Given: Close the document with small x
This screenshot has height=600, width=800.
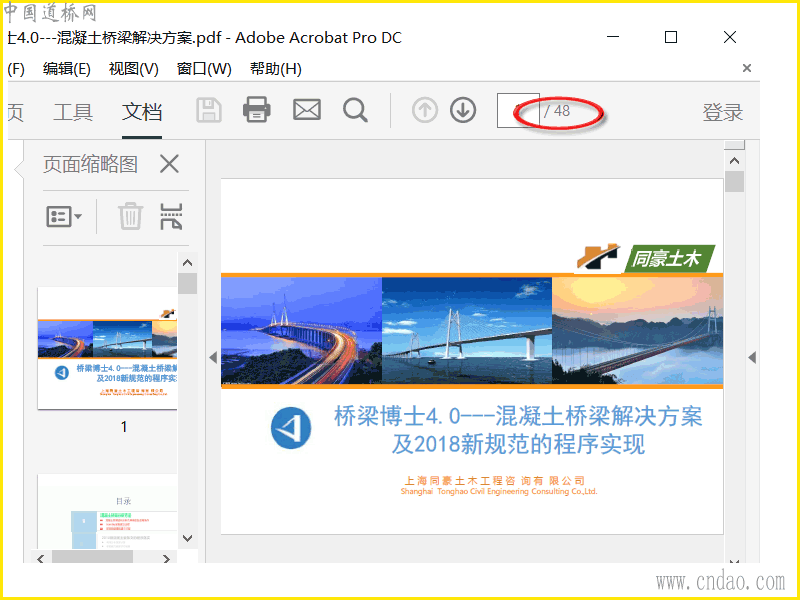Looking at the screenshot, I should click(747, 68).
